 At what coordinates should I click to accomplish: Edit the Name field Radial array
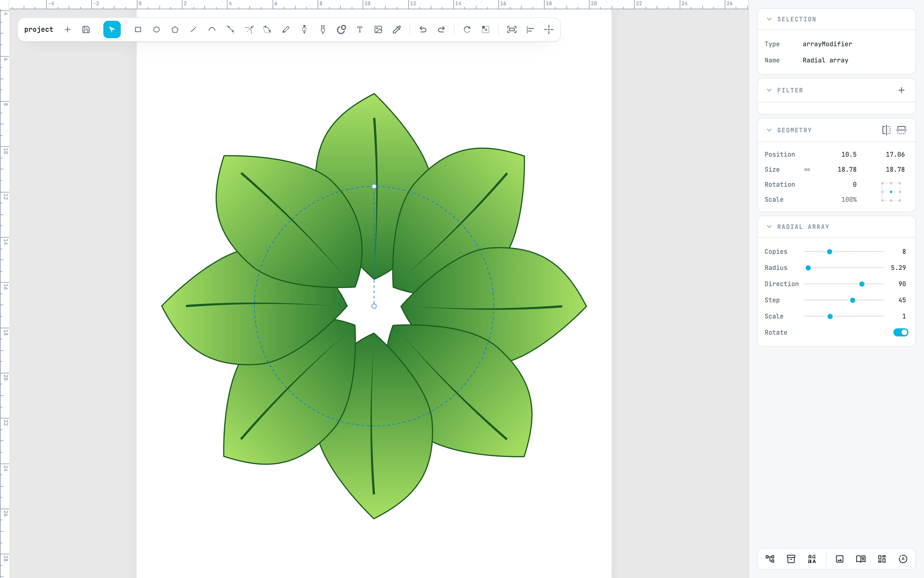825,60
